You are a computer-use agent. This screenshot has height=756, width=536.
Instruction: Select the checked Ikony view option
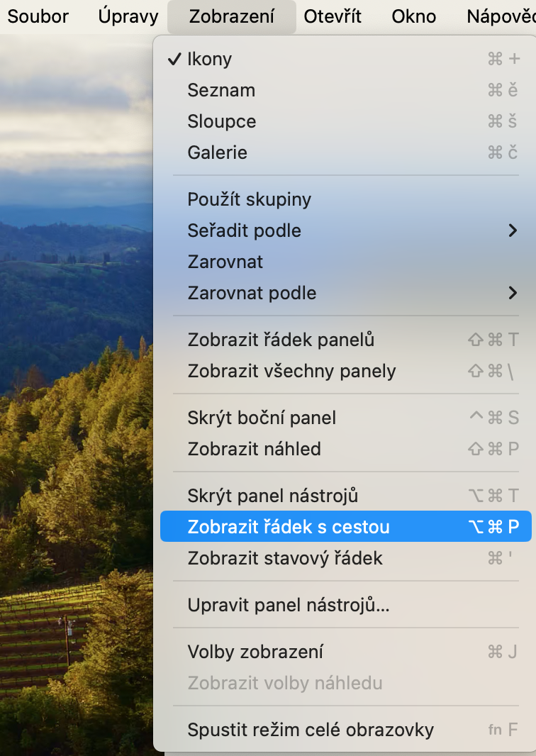click(x=210, y=59)
